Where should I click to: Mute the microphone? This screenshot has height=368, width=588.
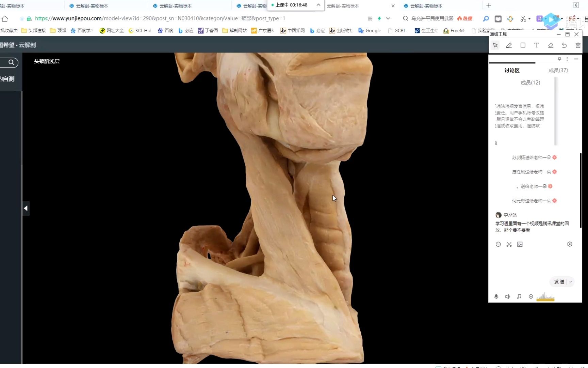496,297
